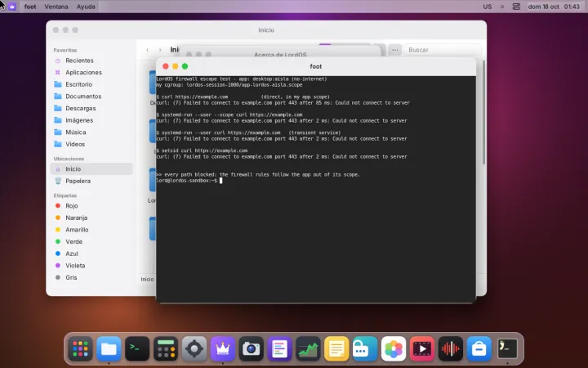Open the password lock app in dock
Viewport: 588px width, 368px height.
[365, 349]
